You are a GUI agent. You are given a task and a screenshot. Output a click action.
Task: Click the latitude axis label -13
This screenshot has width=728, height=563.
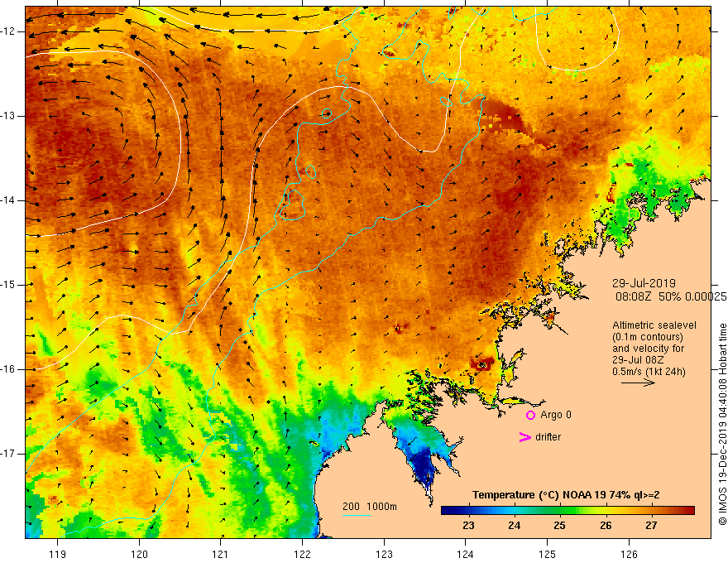(x=8, y=116)
